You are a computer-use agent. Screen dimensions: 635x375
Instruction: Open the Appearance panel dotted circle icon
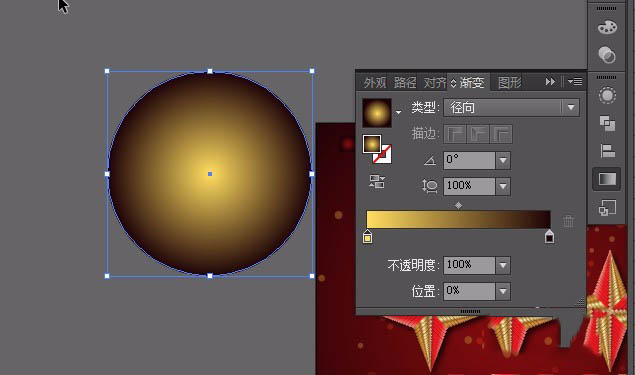607,96
